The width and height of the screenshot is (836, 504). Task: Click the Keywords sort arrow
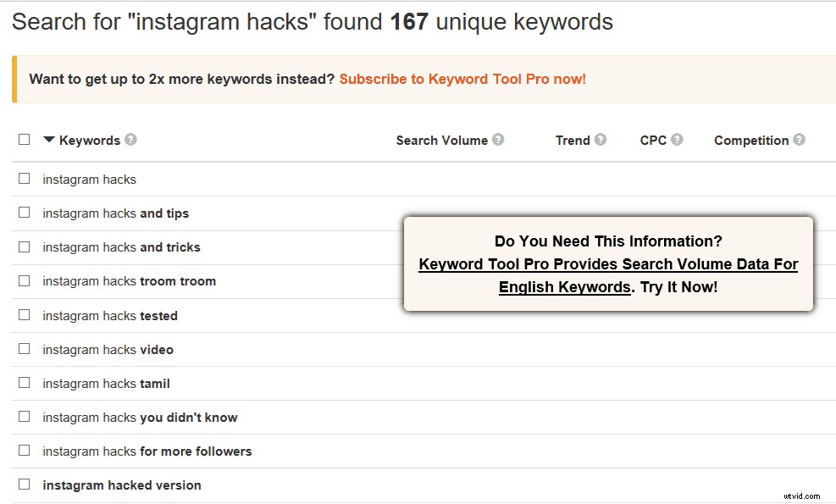pos(49,140)
